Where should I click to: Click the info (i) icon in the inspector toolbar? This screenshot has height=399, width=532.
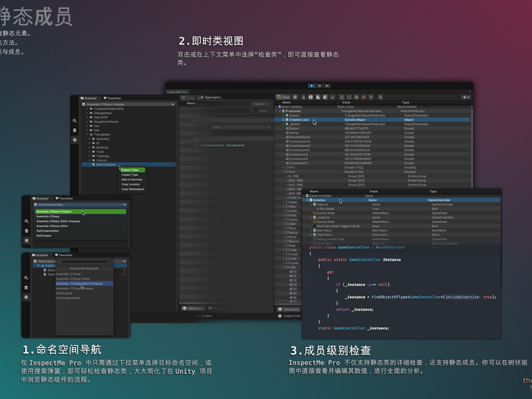[x=311, y=97]
